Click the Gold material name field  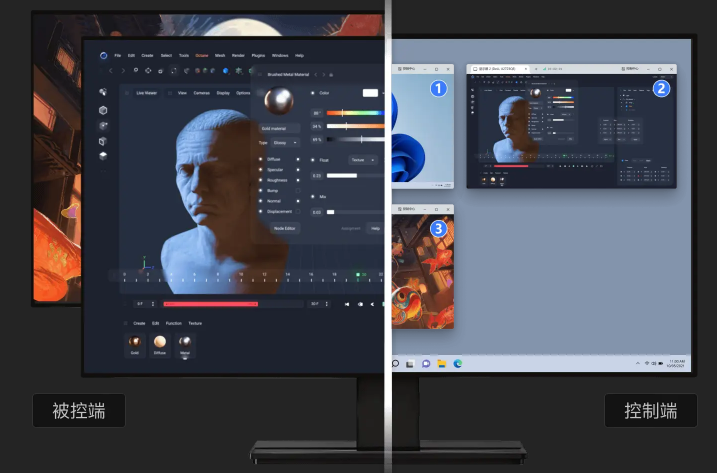(x=279, y=129)
